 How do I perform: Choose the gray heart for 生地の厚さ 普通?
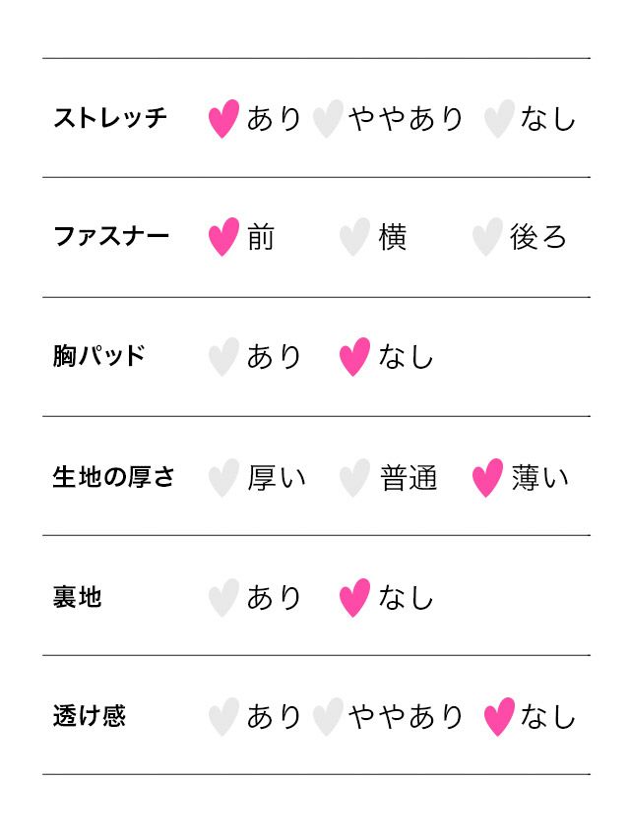pos(354,478)
